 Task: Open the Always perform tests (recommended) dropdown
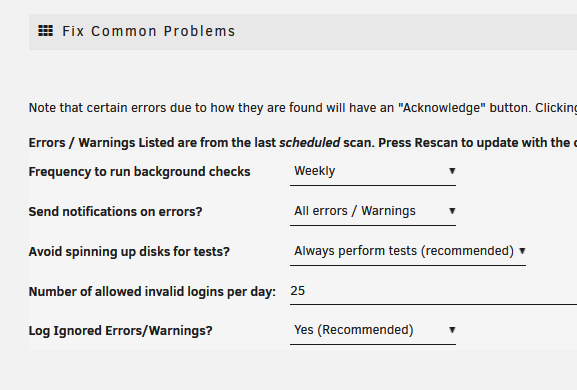click(x=408, y=251)
